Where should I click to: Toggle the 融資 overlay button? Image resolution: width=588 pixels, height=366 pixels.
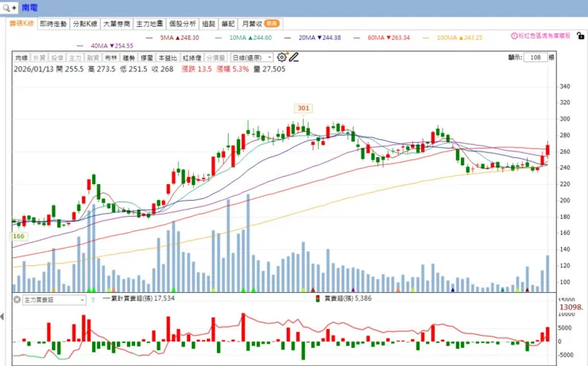click(x=93, y=58)
